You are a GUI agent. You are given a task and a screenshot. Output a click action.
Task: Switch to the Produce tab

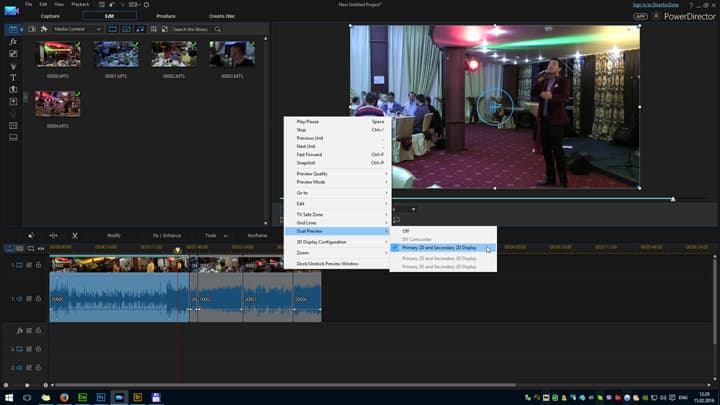point(166,16)
